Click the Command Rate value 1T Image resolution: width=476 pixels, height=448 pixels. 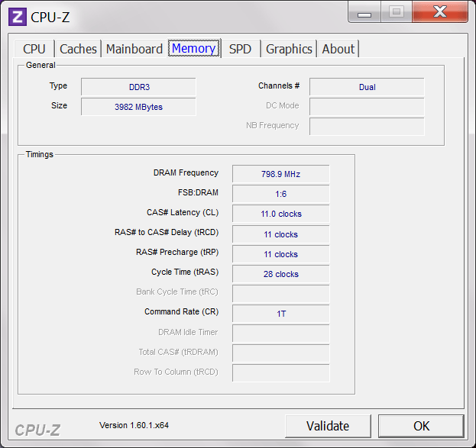281,314
